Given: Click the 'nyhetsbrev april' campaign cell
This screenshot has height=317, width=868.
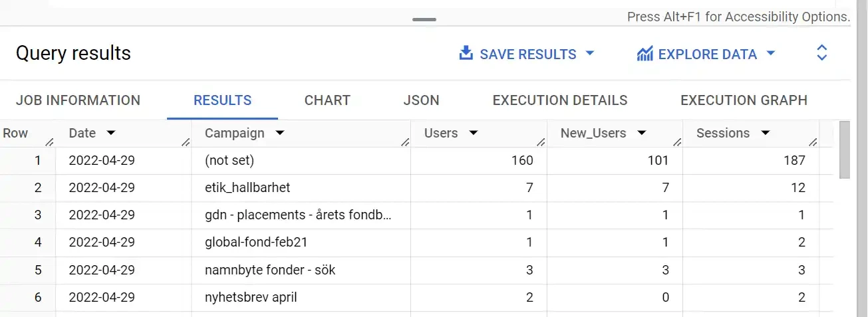Looking at the screenshot, I should pyautogui.click(x=301, y=297).
